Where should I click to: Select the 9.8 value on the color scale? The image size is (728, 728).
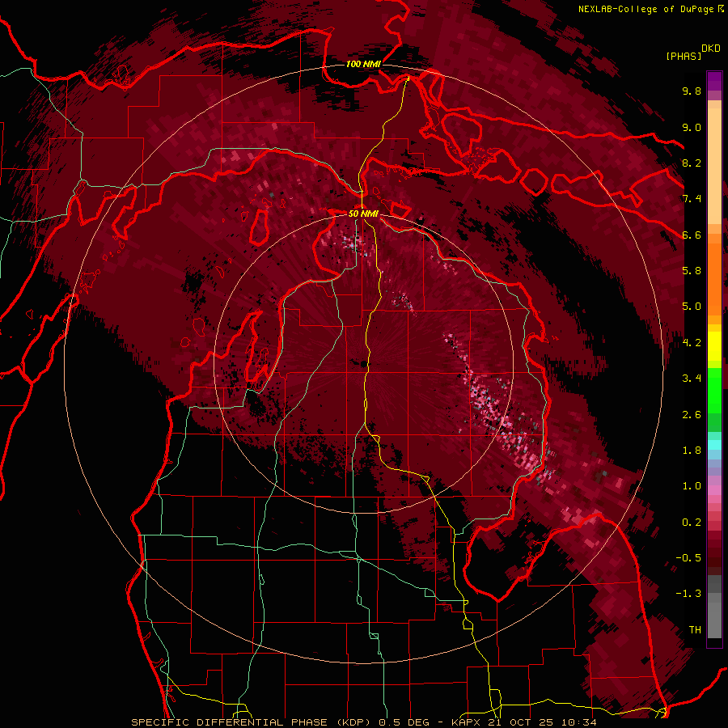pyautogui.click(x=692, y=91)
